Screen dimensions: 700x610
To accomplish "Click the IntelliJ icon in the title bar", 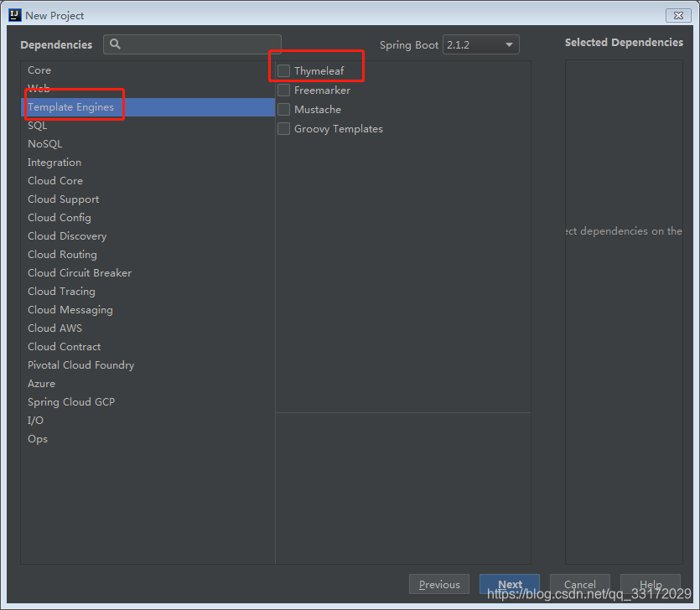I will coord(15,15).
